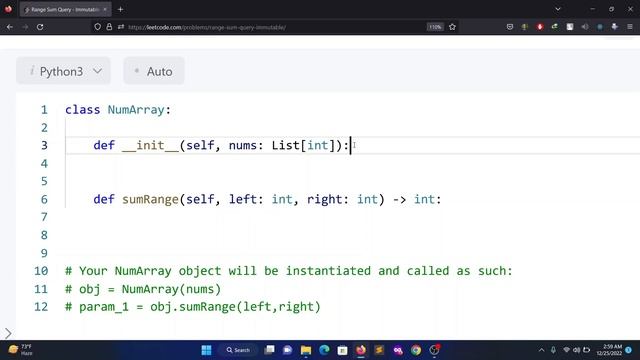Reload the LeetCode page
This screenshot has height=360, width=640.
tap(40, 27)
